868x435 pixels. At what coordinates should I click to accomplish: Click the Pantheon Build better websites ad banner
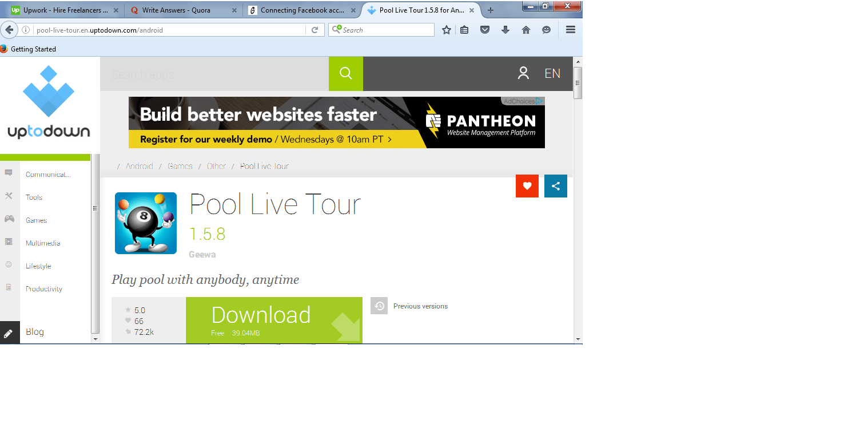coord(337,122)
